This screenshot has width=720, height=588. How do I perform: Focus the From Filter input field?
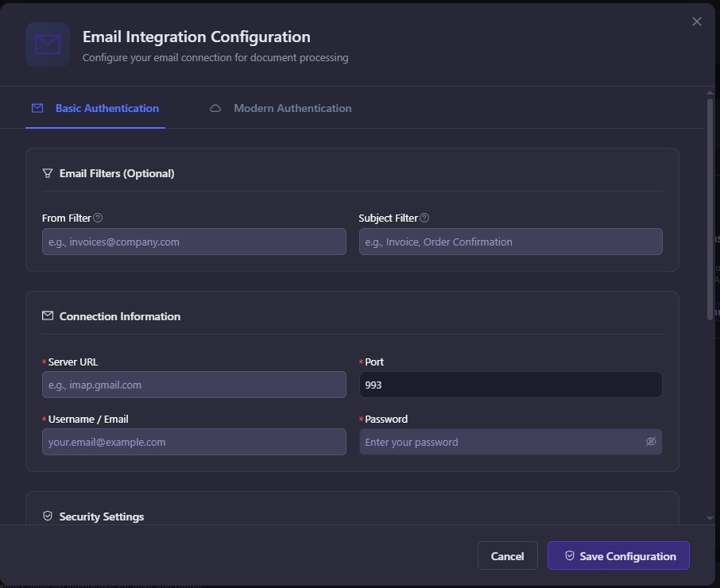tap(194, 242)
